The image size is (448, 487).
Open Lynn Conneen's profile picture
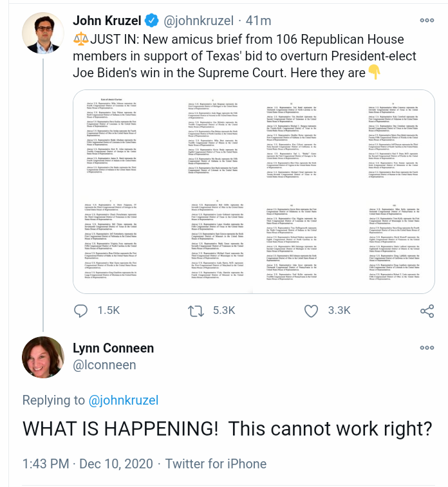point(42,357)
